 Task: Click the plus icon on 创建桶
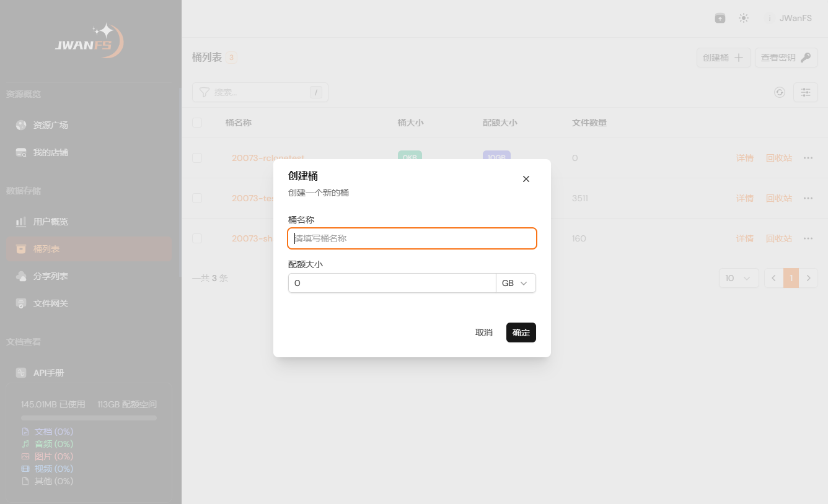coord(739,58)
